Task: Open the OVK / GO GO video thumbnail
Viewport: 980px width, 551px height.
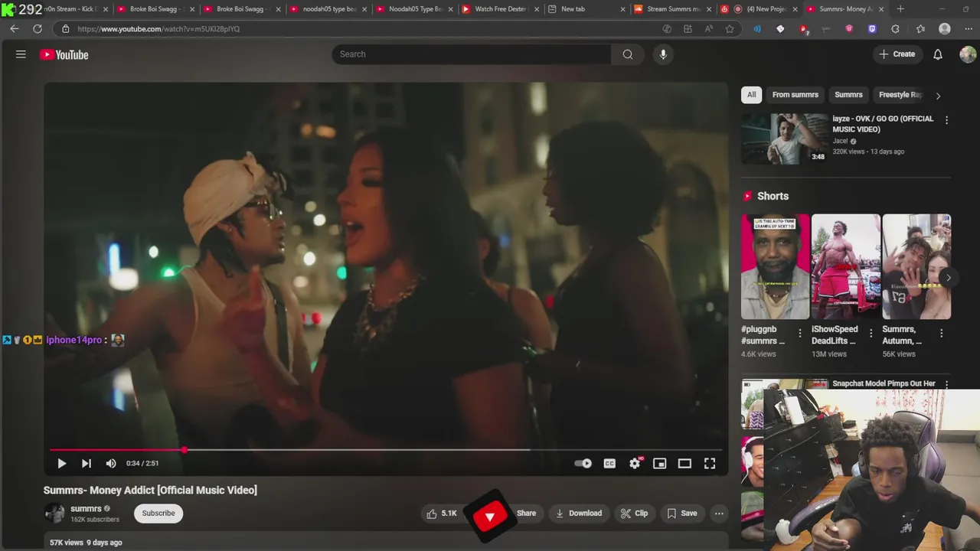Action: 785,139
